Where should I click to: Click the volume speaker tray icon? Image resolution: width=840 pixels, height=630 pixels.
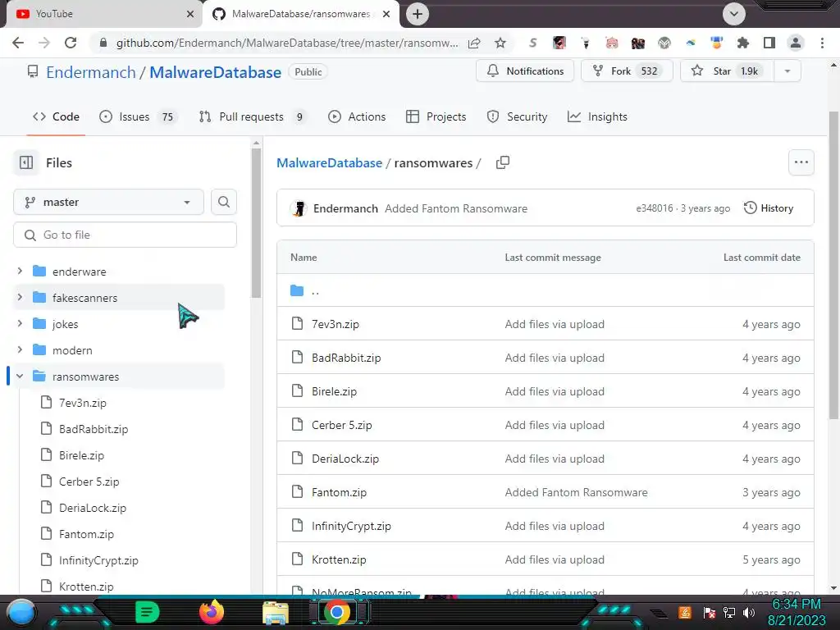point(749,612)
